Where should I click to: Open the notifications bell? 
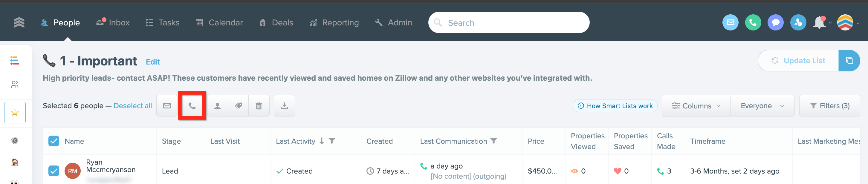tap(819, 23)
